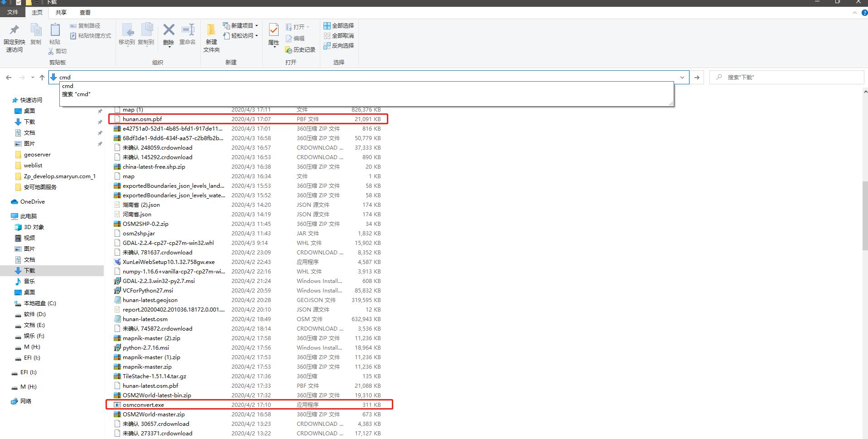The width and height of the screenshot is (868, 439).
Task: Click the Pin to Quick Access icon
Action: [14, 30]
